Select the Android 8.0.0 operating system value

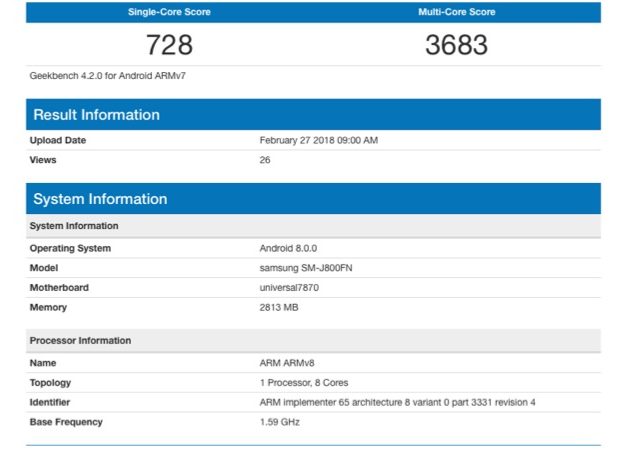290,248
